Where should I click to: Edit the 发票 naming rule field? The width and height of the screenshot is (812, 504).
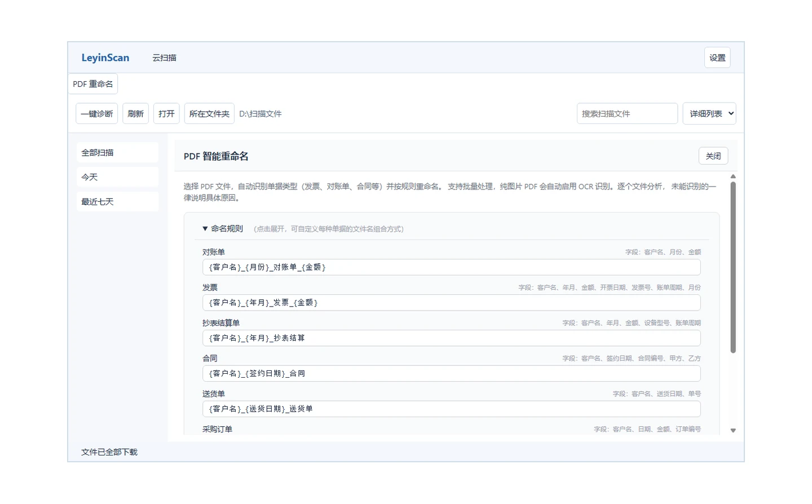click(x=452, y=303)
